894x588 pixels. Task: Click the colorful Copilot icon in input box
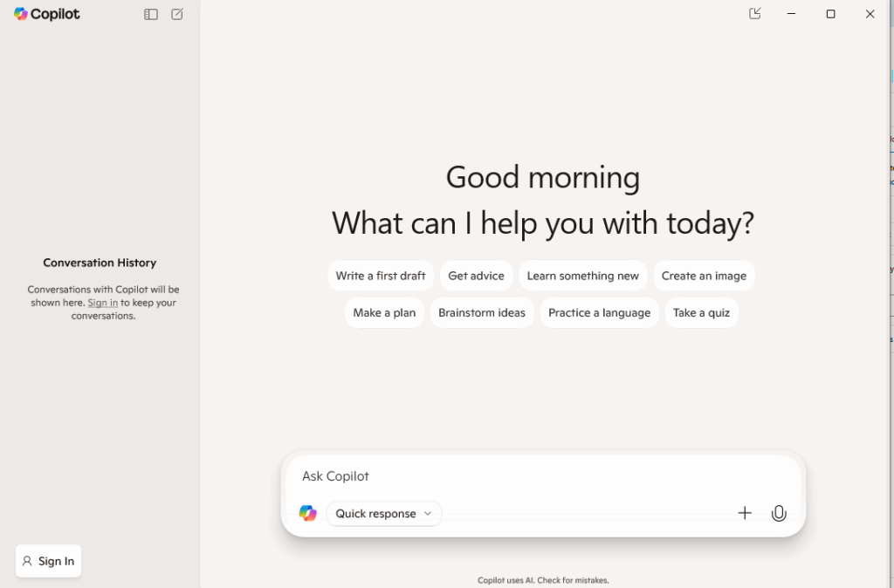pyautogui.click(x=307, y=513)
